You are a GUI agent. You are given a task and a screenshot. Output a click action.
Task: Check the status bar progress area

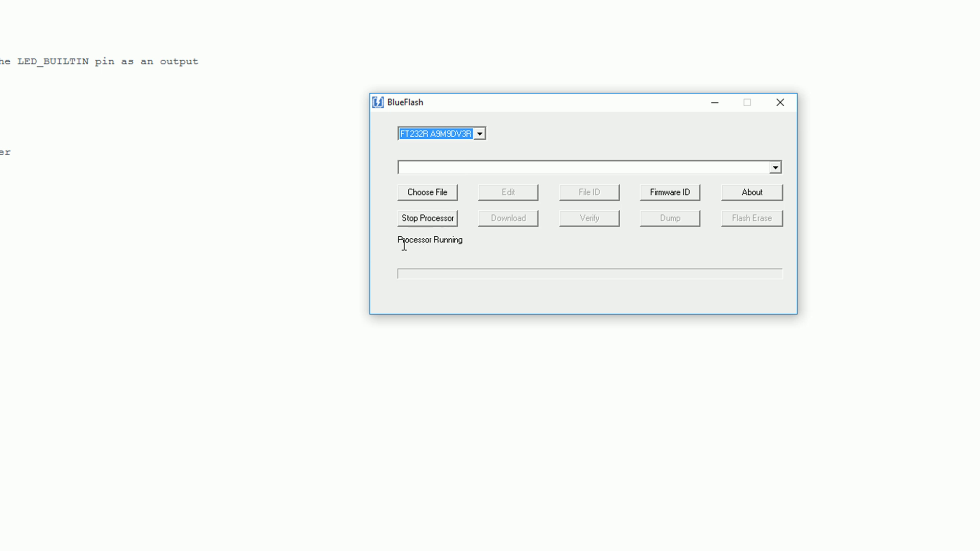pyautogui.click(x=589, y=273)
